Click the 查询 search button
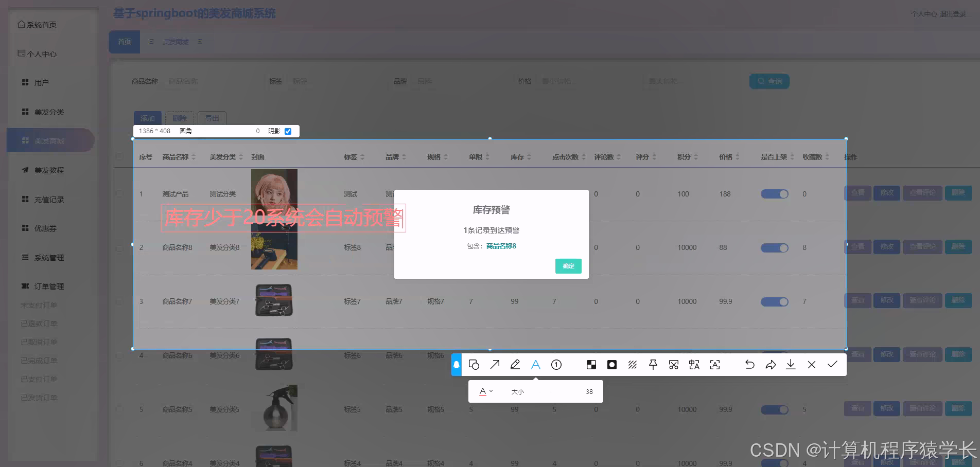This screenshot has width=980, height=467. coord(769,81)
